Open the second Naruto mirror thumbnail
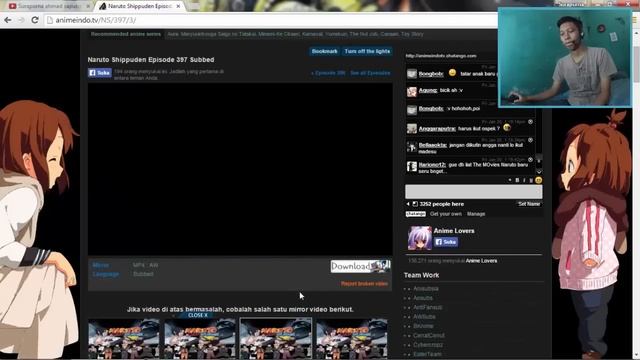The image size is (640, 360). [200, 339]
